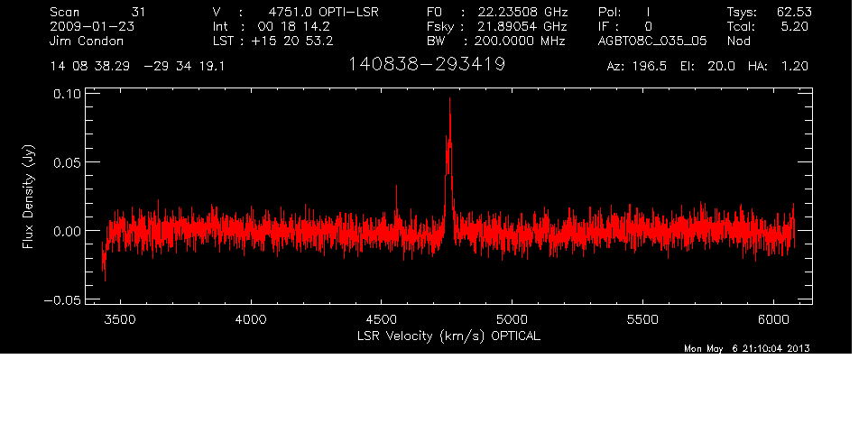The image size is (868, 442).
Task: Click project ID AGBT08C_035_05
Action: point(652,41)
